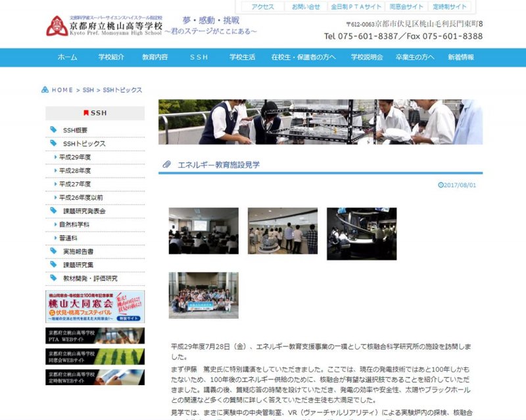The height and width of the screenshot is (420, 526).
Task: Click the tag icon beside 実施報告書
Action: point(53,251)
